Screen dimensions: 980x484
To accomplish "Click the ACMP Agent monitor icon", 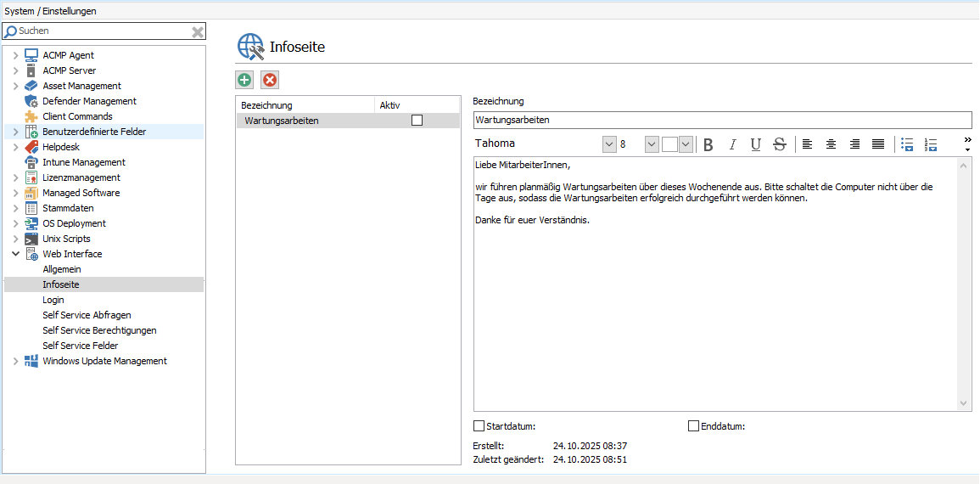I will pos(31,55).
